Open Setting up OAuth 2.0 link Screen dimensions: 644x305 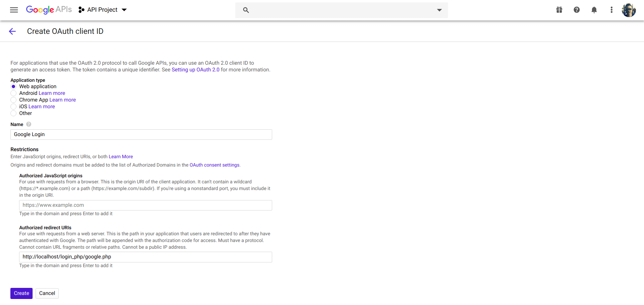pos(196,70)
